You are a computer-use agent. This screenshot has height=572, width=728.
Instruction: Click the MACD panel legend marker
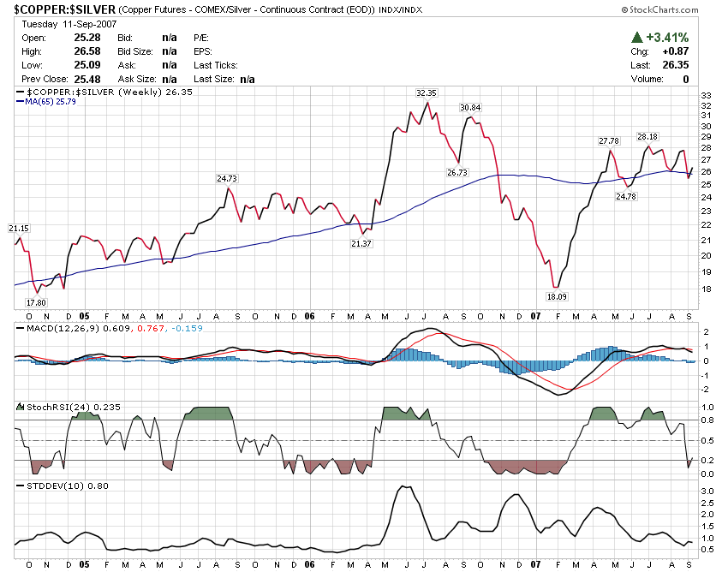pyautogui.click(x=19, y=328)
